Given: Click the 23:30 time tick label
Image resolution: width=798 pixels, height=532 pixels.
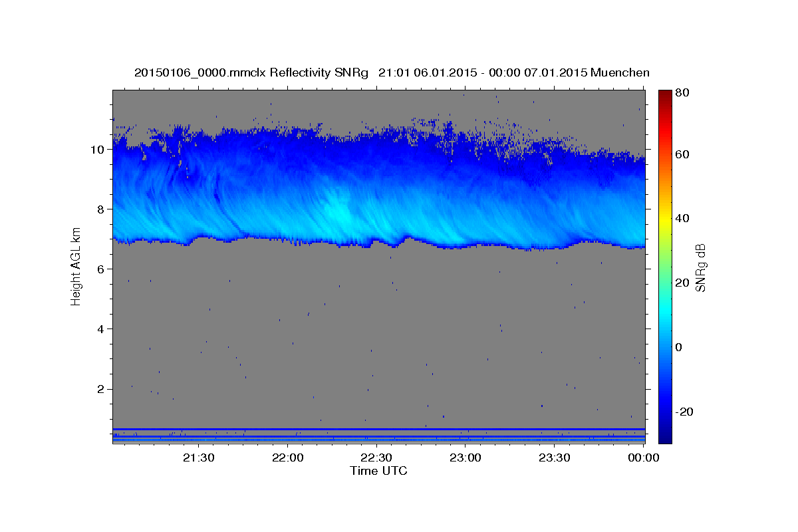Looking at the screenshot, I should coord(554,458).
